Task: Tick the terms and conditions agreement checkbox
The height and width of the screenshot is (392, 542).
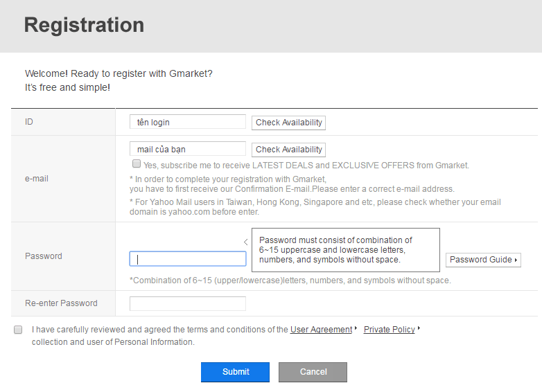Action: (x=18, y=330)
